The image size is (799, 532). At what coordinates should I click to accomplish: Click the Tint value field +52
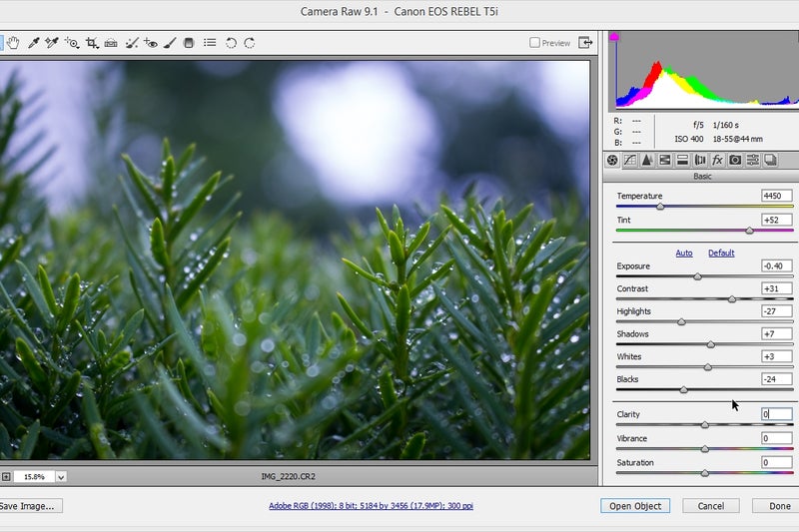[x=777, y=220]
